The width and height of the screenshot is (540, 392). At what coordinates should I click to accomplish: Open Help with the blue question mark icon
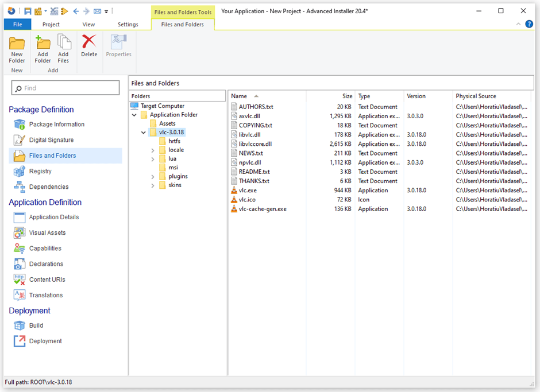tap(529, 24)
